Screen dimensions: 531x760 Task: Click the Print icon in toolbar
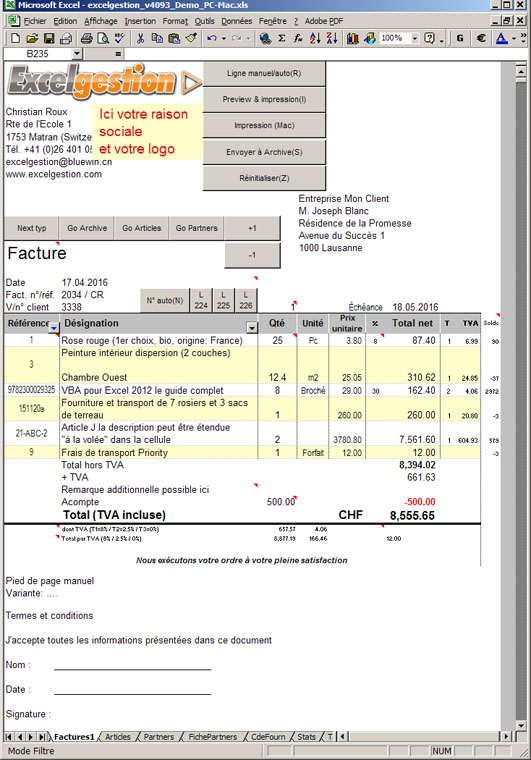click(x=87, y=38)
